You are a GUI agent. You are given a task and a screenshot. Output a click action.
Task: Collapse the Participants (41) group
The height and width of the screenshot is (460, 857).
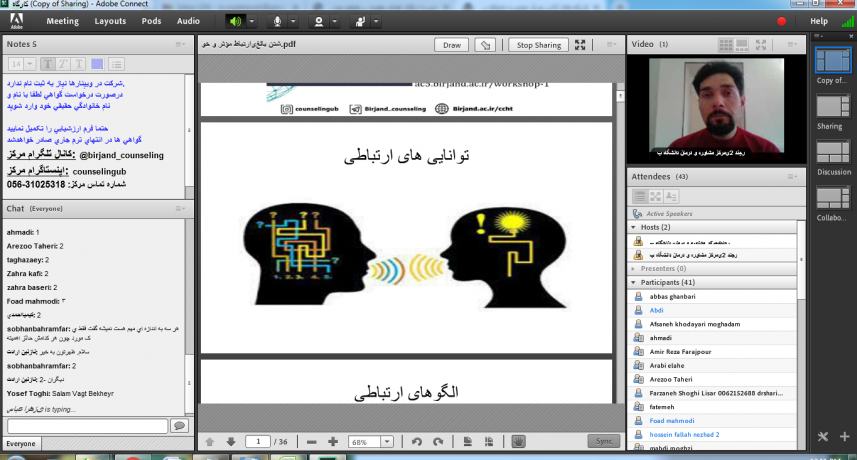[634, 282]
